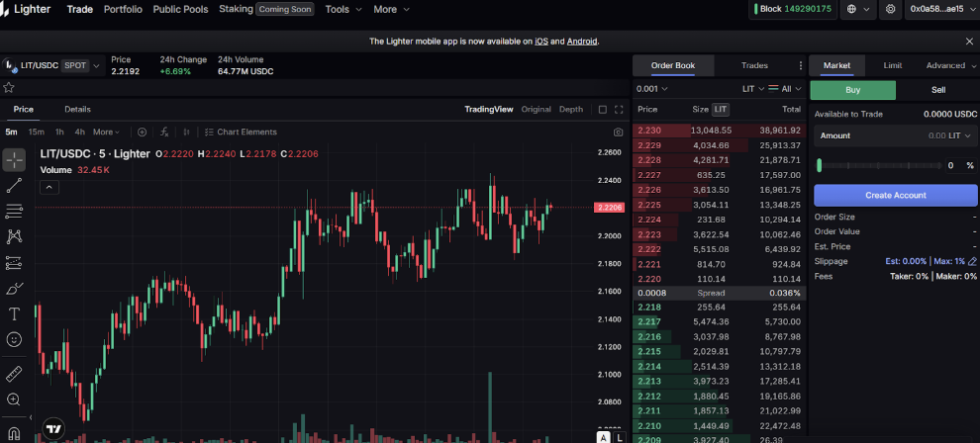Open the Android app link
Image resolution: width=980 pixels, height=443 pixels.
581,42
